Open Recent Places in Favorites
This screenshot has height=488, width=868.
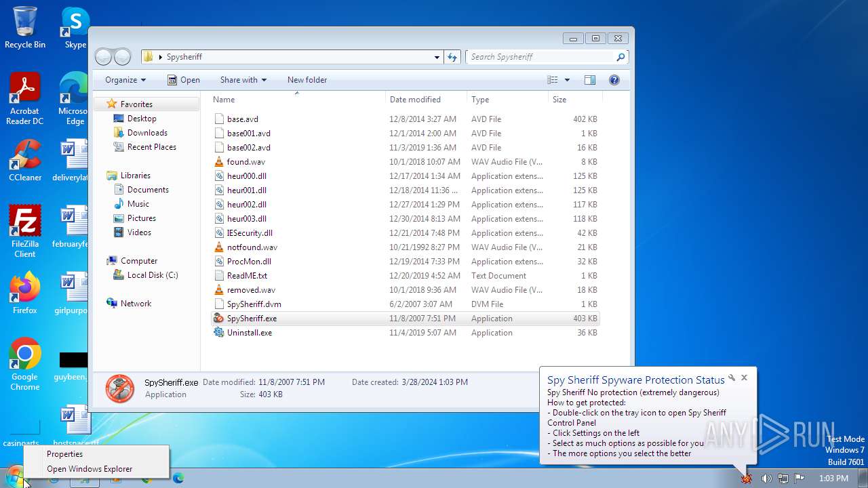[x=152, y=147]
